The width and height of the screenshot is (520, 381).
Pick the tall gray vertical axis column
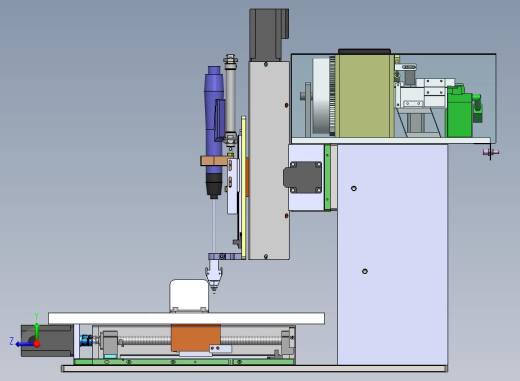tap(269, 160)
